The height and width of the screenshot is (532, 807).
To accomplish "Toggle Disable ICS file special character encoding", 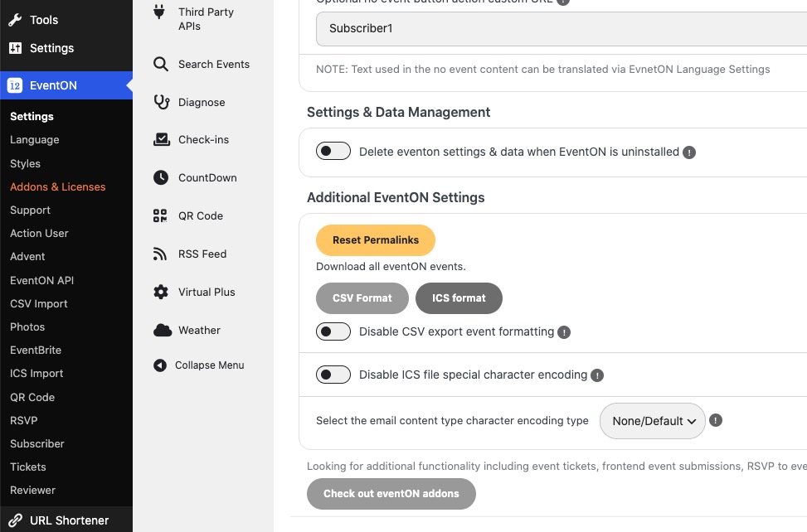I will pos(333,375).
